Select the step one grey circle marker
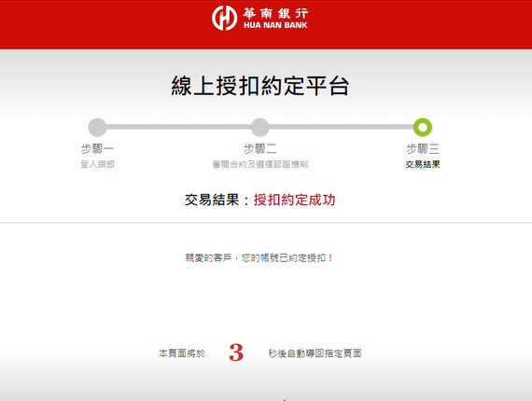 pos(97,127)
